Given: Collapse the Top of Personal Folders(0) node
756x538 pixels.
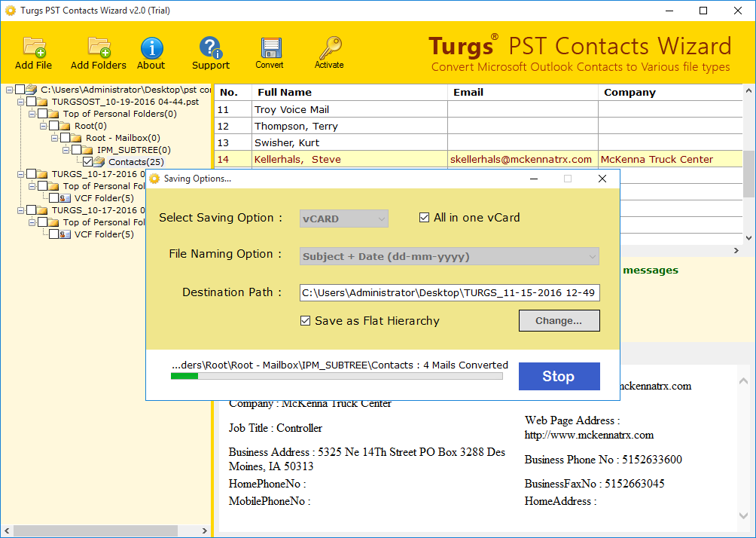Looking at the screenshot, I should (x=32, y=114).
